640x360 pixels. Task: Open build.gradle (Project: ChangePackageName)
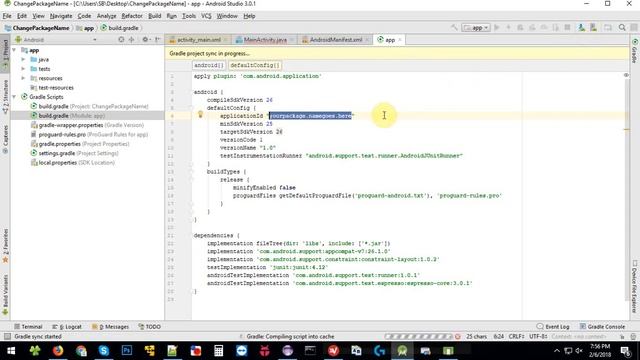[89, 107]
